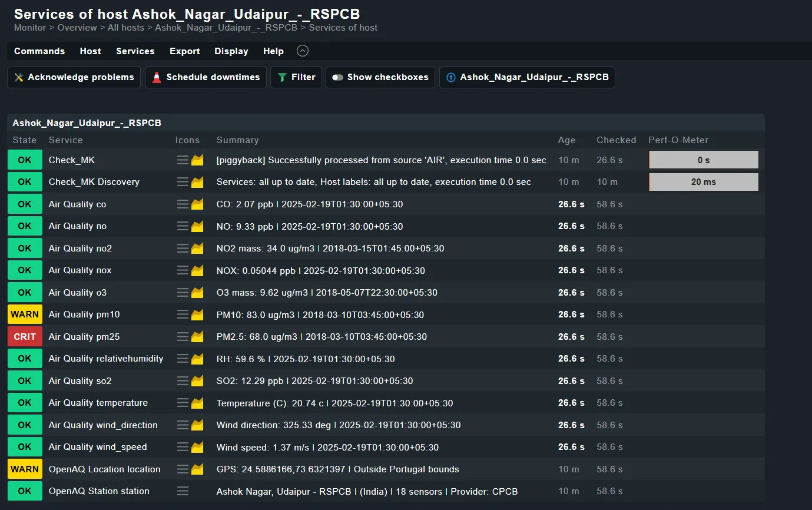Toggle Show checkboxes switch
The height and width of the screenshot is (510, 812).
(x=380, y=77)
